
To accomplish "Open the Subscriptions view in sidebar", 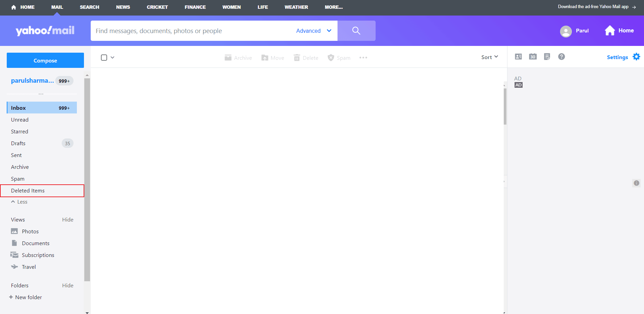I will (x=38, y=255).
